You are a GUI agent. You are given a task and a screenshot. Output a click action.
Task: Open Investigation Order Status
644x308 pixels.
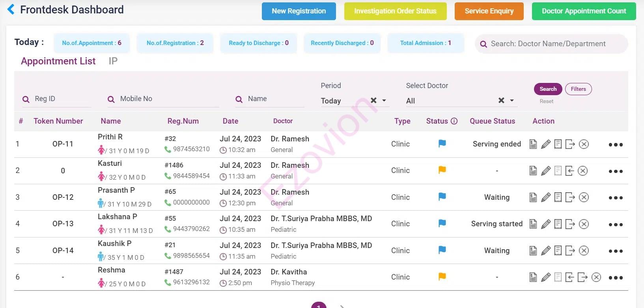click(395, 11)
